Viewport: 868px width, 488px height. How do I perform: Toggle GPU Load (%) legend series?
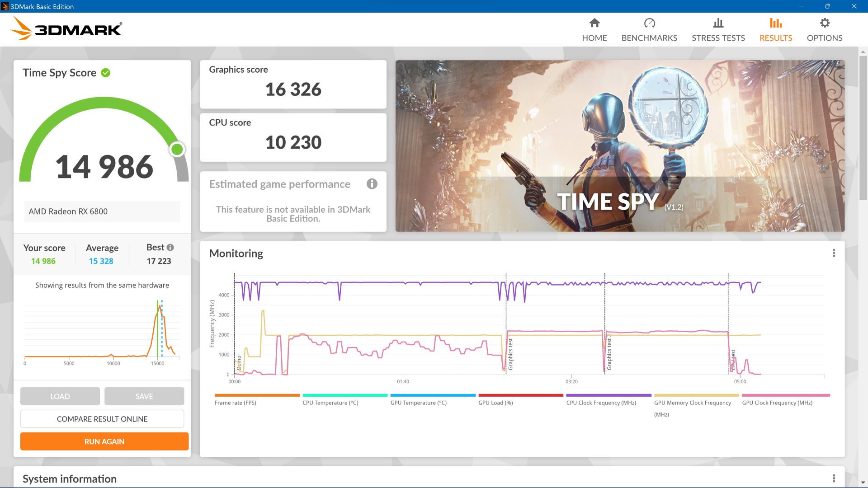click(495, 403)
